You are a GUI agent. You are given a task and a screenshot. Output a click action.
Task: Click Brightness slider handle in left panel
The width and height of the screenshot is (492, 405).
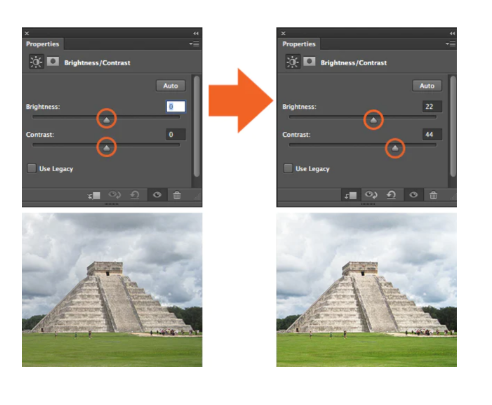coord(106,120)
